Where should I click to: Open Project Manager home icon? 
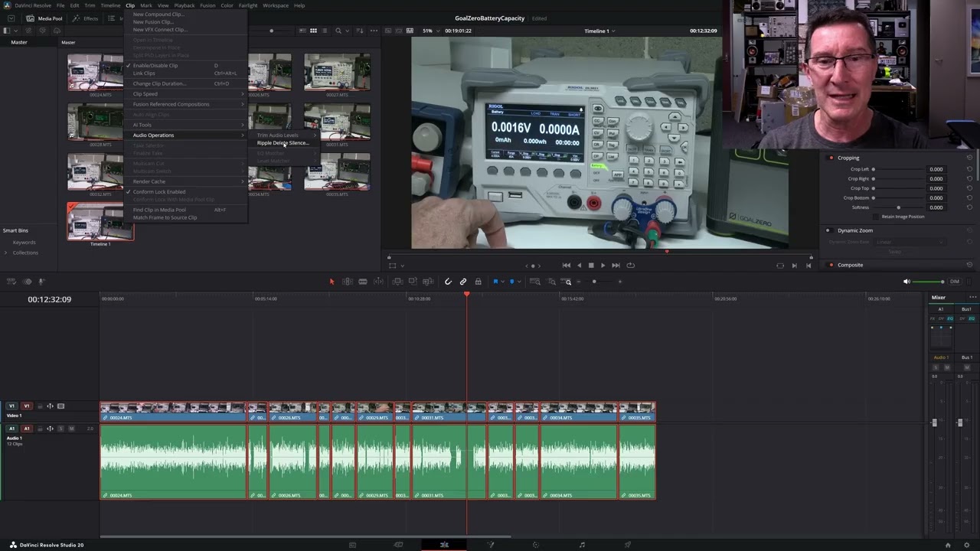tap(948, 545)
